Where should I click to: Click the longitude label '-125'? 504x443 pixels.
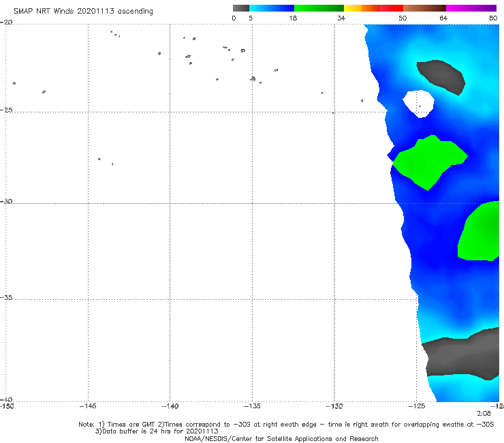click(417, 406)
